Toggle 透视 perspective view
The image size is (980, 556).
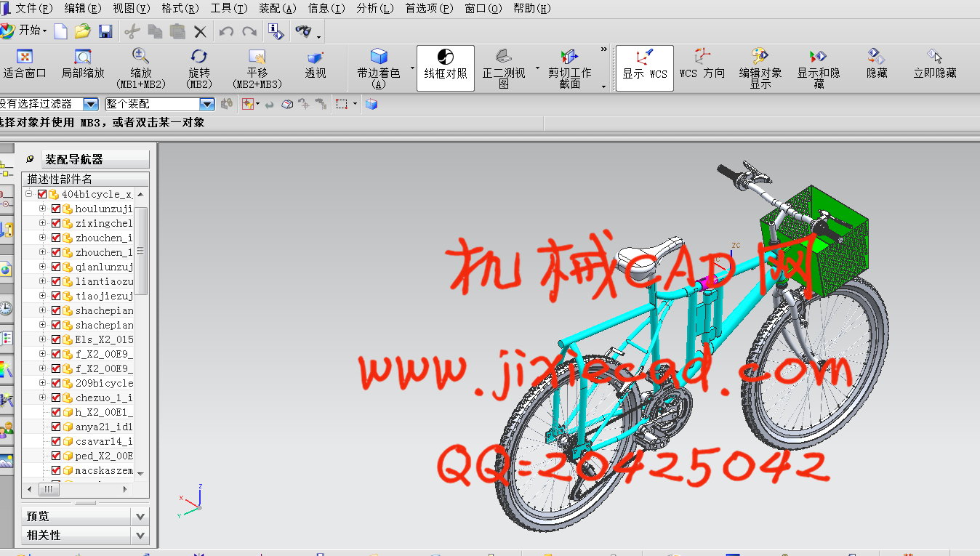click(x=316, y=65)
